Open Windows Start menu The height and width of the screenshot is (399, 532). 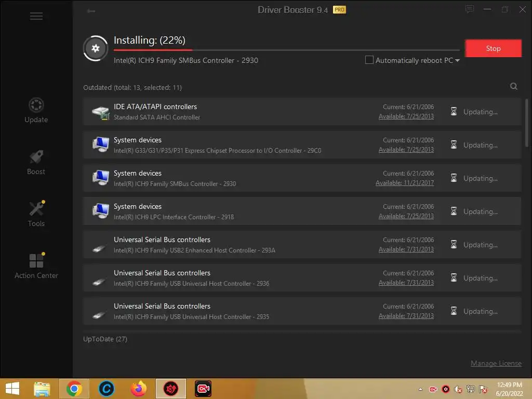[12, 389]
